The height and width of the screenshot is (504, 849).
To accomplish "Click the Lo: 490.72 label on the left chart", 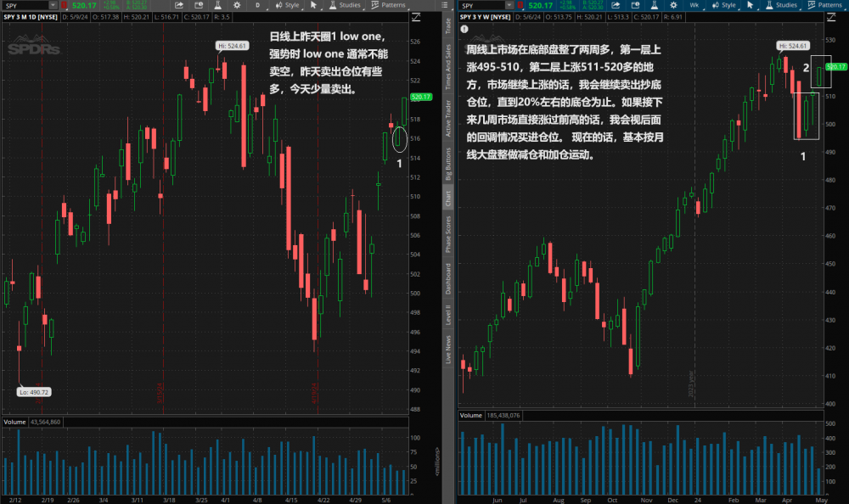I will tap(34, 392).
